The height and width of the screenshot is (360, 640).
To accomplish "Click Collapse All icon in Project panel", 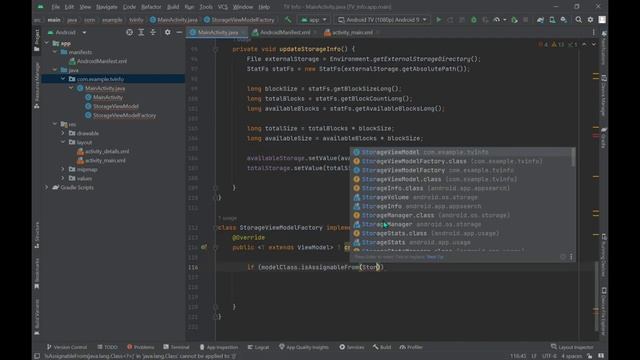I will [x=153, y=32].
